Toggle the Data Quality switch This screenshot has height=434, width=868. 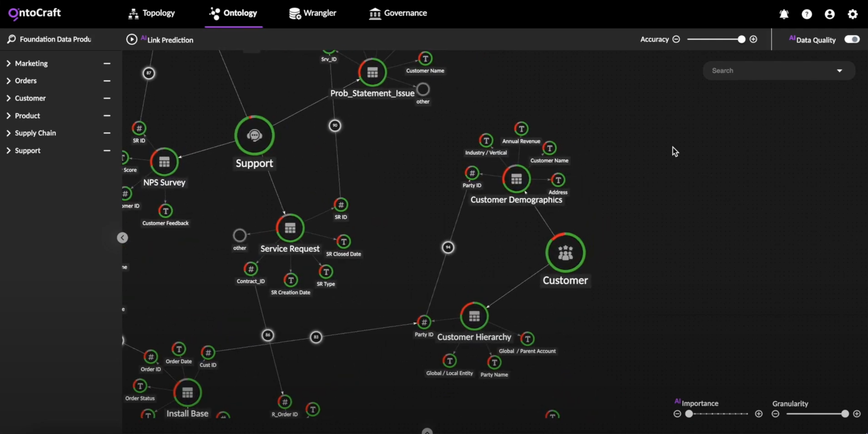pos(851,39)
